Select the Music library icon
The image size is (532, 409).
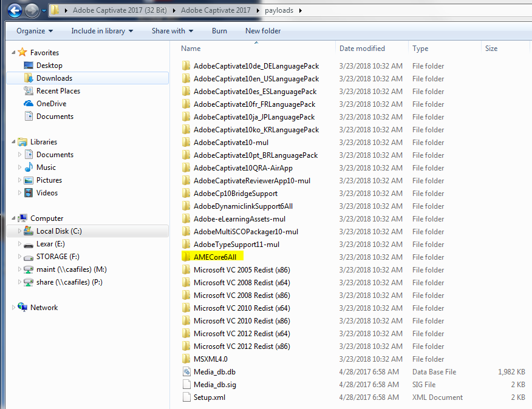click(29, 167)
